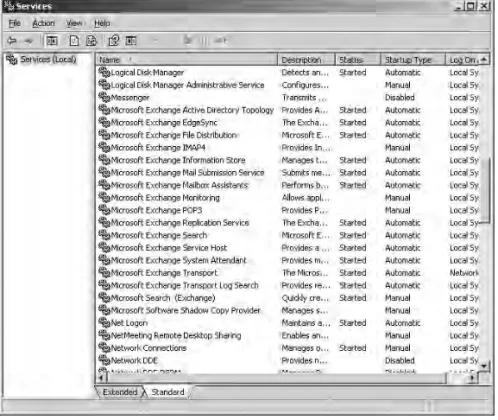Select Microsoft Exchange Information Store service

pyautogui.click(x=178, y=160)
